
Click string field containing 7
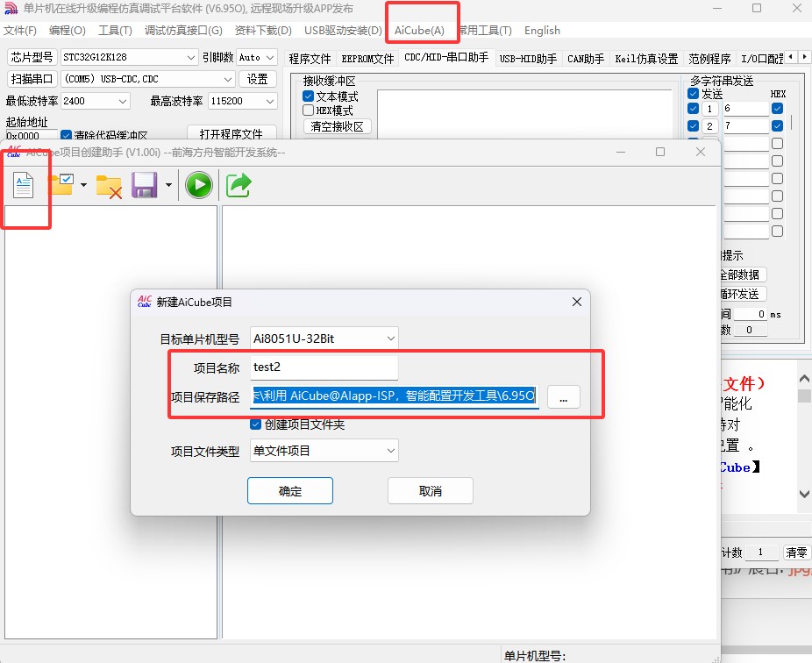pos(745,126)
